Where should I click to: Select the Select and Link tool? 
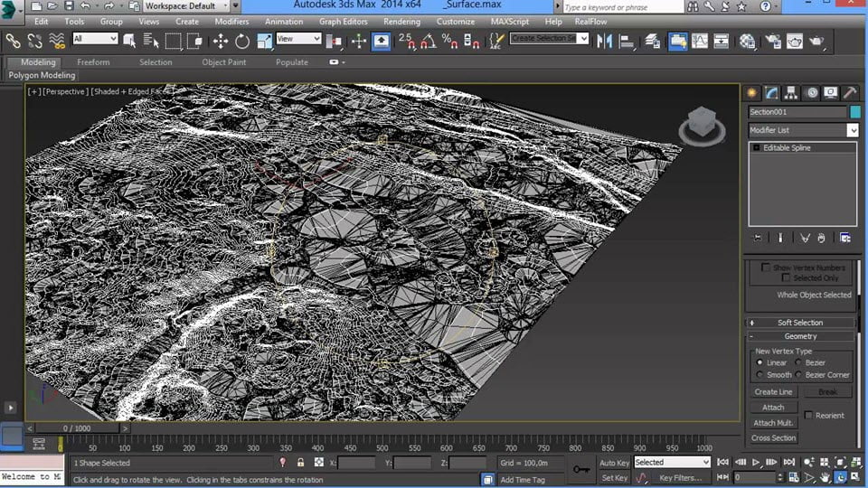(x=13, y=41)
